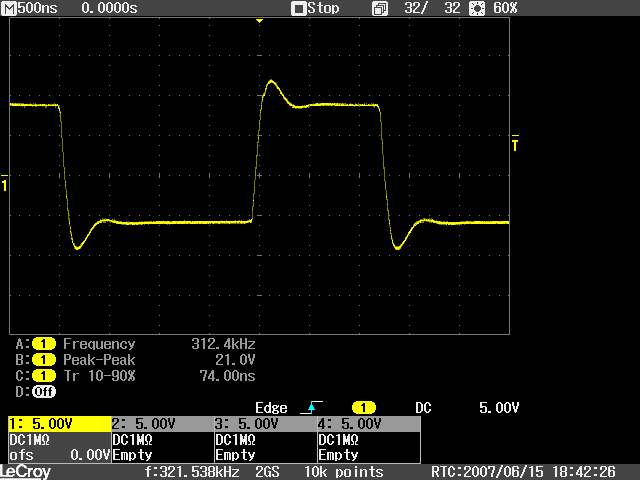This screenshot has height=480, width=640.
Task: Select the 74.00ns rise time value
Action: click(x=227, y=376)
